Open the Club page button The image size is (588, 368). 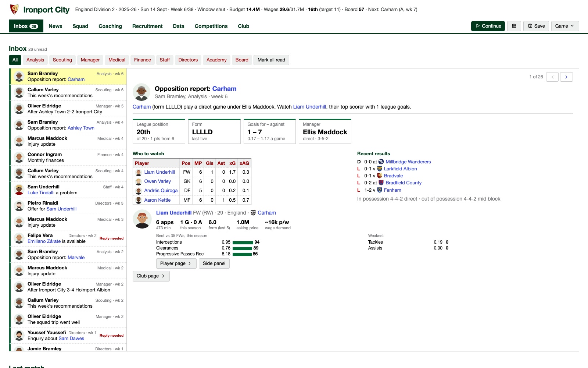pyautogui.click(x=151, y=276)
